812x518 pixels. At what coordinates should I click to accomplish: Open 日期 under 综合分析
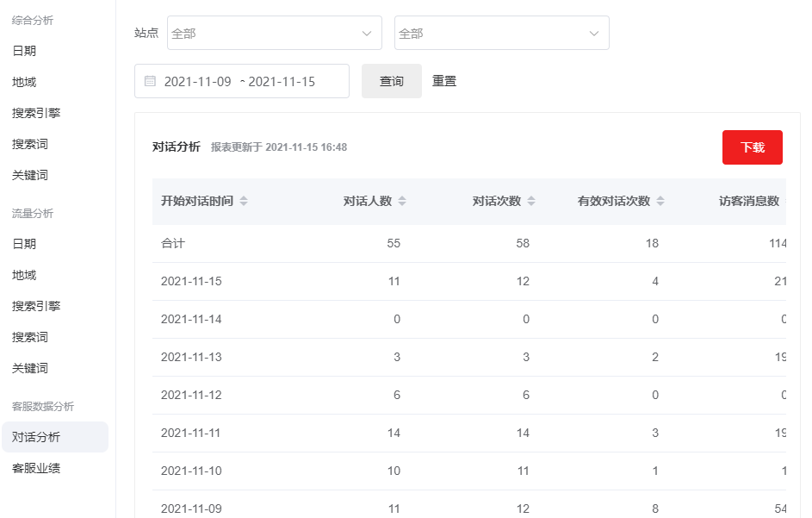[24, 51]
